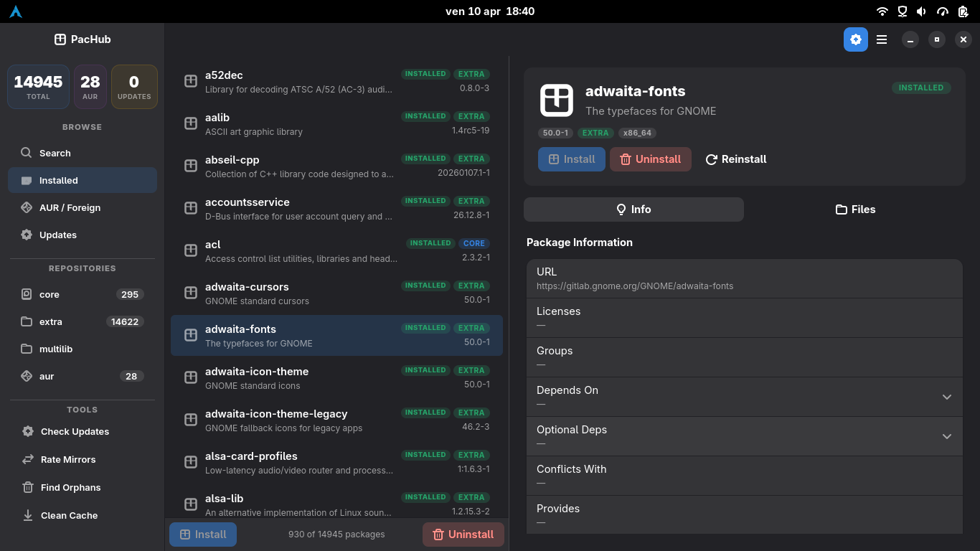
Task: Filter by the extra repository
Action: click(83, 321)
